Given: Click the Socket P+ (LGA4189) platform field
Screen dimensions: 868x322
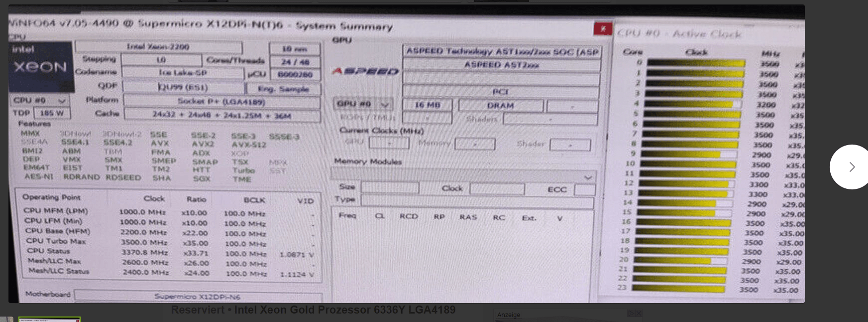Looking at the screenshot, I should (x=221, y=102).
